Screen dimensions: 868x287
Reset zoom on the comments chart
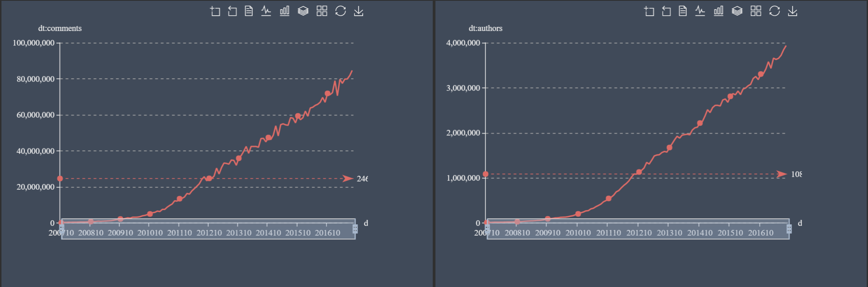[x=232, y=11]
